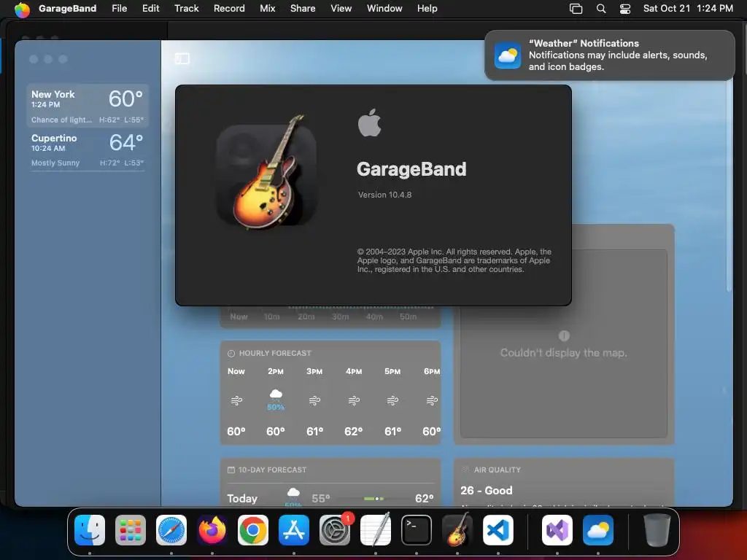Image resolution: width=747 pixels, height=560 pixels.
Task: Click the 26 - Good air quality value
Action: coord(487,491)
